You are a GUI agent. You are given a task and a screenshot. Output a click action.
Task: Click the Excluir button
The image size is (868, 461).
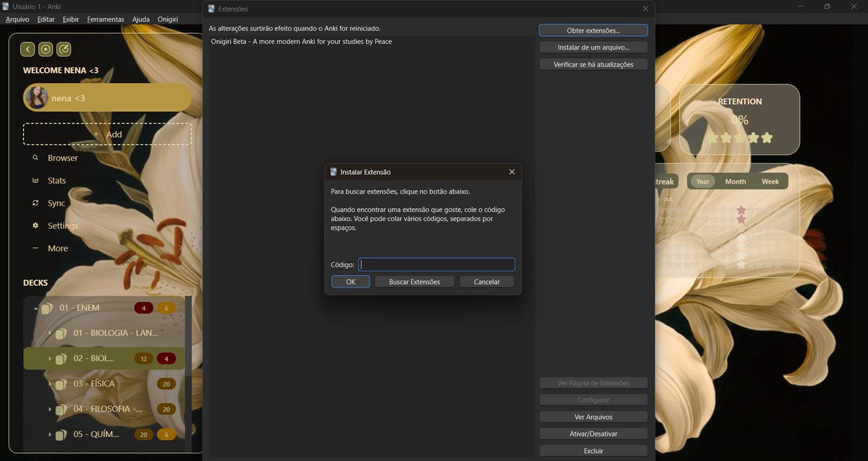click(593, 451)
